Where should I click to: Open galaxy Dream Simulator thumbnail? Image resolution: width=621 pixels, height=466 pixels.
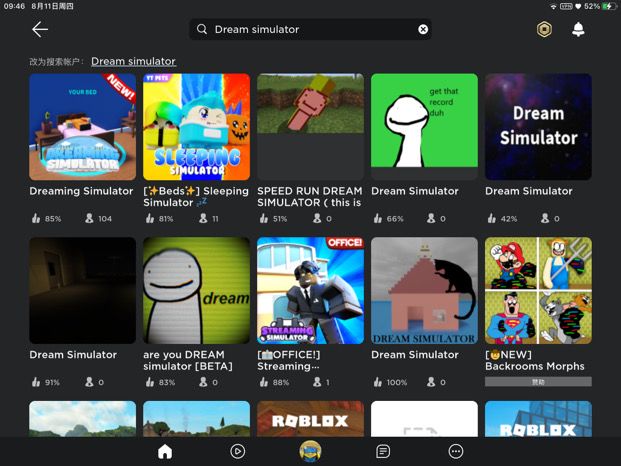(x=538, y=127)
